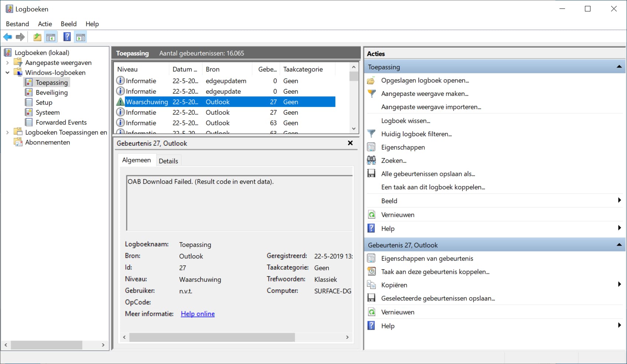627x364 pixels.
Task: Open the Help online link
Action: pos(197,314)
